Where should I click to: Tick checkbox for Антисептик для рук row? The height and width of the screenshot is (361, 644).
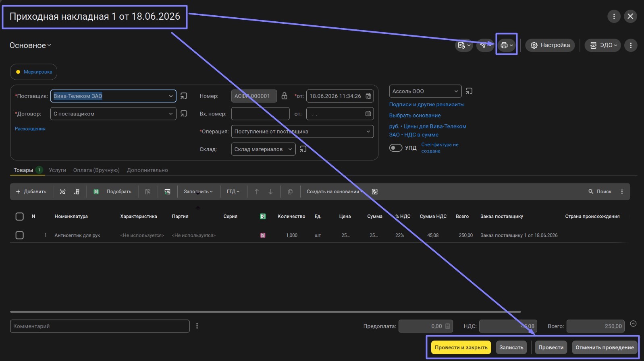(19, 235)
